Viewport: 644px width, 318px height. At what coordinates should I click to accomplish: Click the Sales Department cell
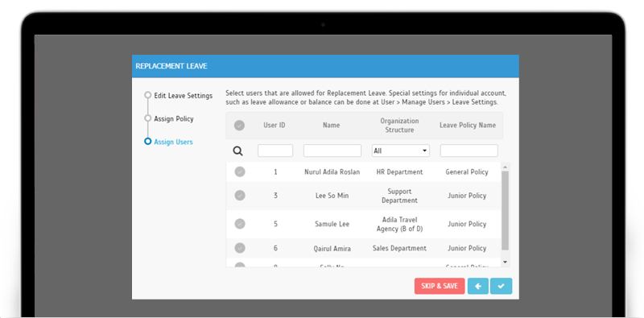399,248
